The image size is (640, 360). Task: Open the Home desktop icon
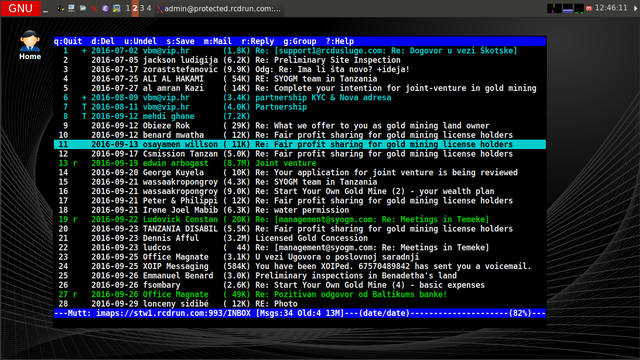(x=30, y=45)
